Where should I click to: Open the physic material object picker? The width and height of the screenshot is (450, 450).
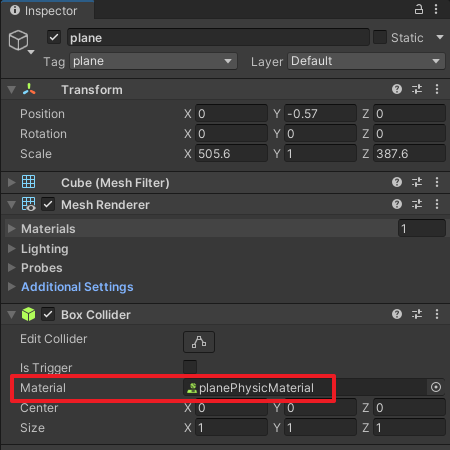point(436,387)
